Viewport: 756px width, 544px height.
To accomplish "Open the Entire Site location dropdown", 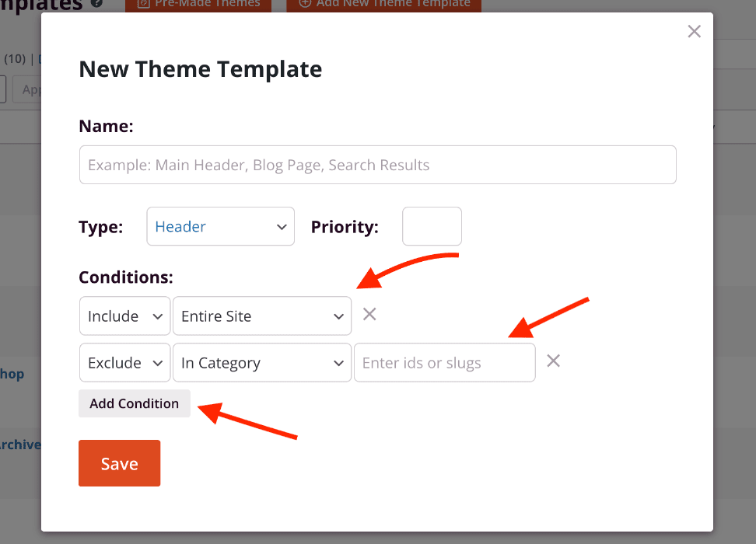I will point(262,316).
